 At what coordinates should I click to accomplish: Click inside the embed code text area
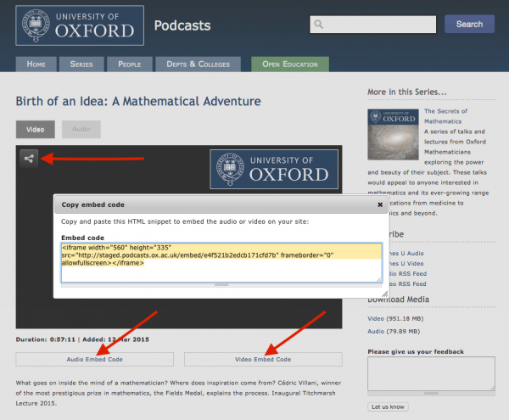click(x=221, y=262)
